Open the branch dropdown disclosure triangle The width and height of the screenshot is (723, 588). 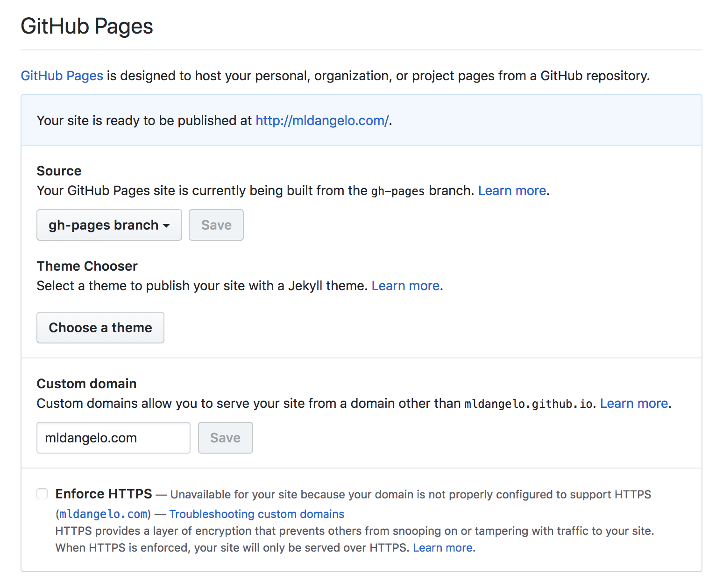pos(167,225)
